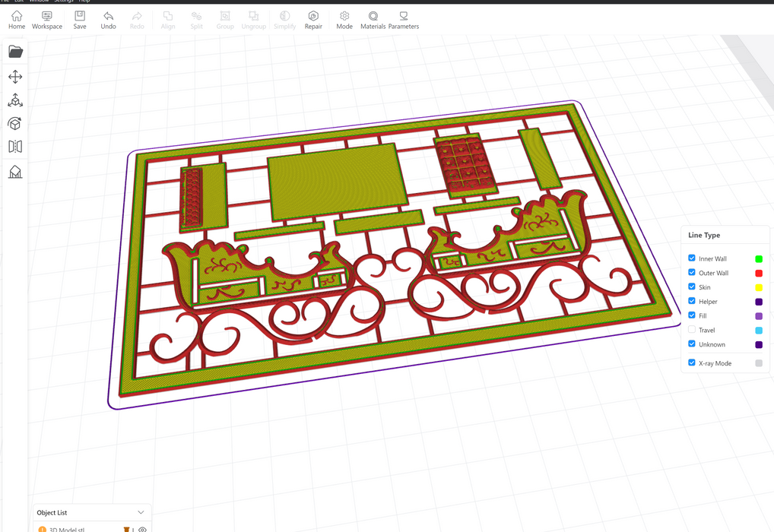Screen dimensions: 774x532
Task: Click the red Outer Wall color swatch
Action: [759, 274]
